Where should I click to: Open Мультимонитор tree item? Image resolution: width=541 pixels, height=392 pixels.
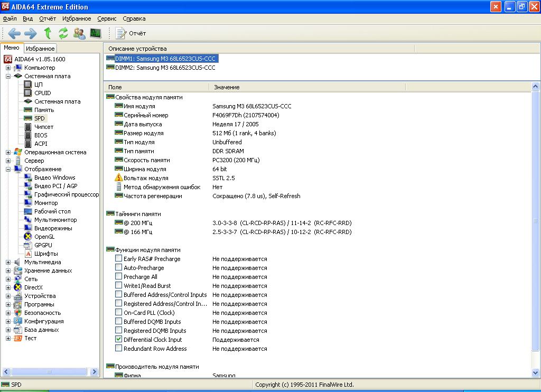[55, 220]
